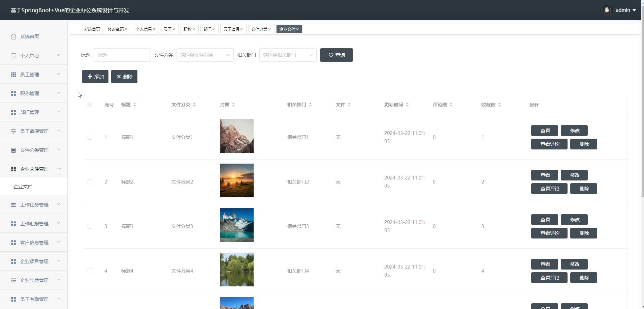Click the home icon beside 系统首页

click(x=13, y=36)
